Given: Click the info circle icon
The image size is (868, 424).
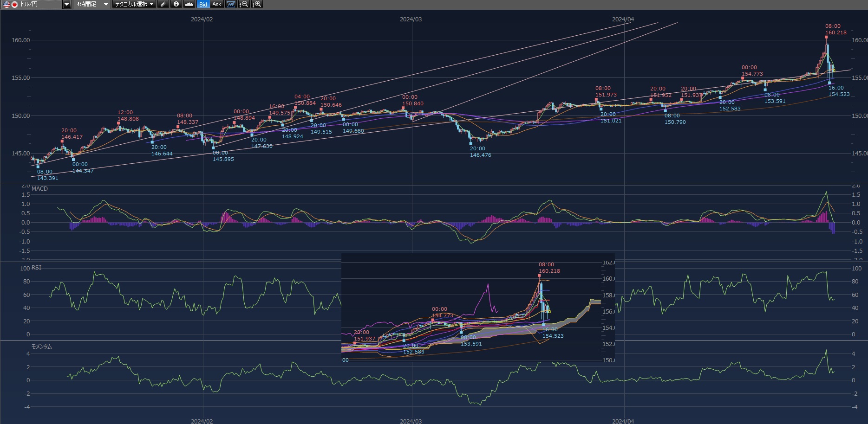Looking at the screenshot, I should pyautogui.click(x=176, y=4).
